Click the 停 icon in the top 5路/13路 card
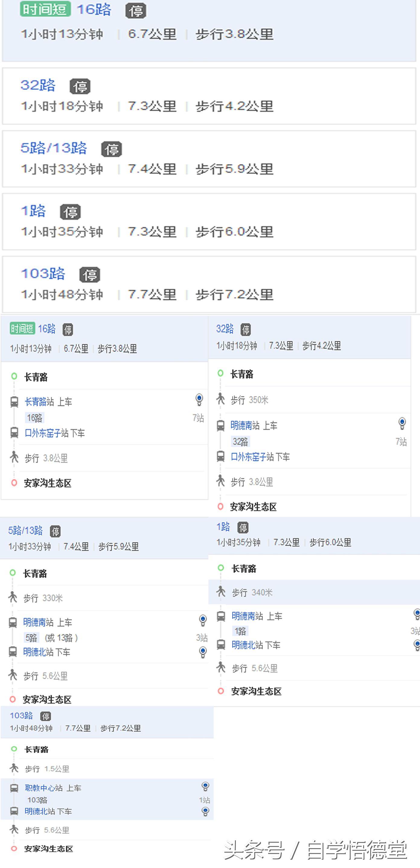This screenshot has width=420, height=868. 111,149
